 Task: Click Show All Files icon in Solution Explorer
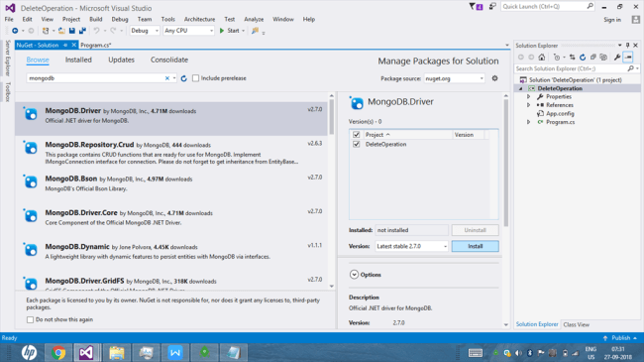coord(603,58)
